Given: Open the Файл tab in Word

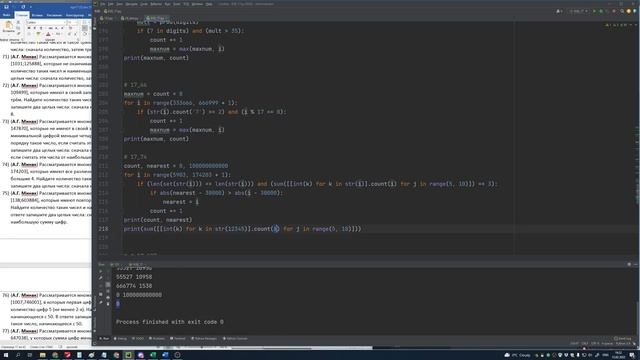Looking at the screenshot, I should [x=7, y=15].
